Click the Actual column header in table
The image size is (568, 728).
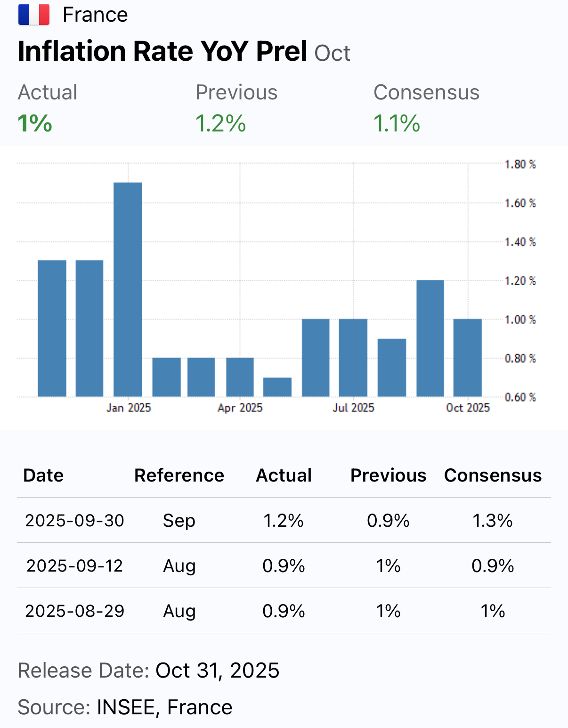(x=284, y=475)
